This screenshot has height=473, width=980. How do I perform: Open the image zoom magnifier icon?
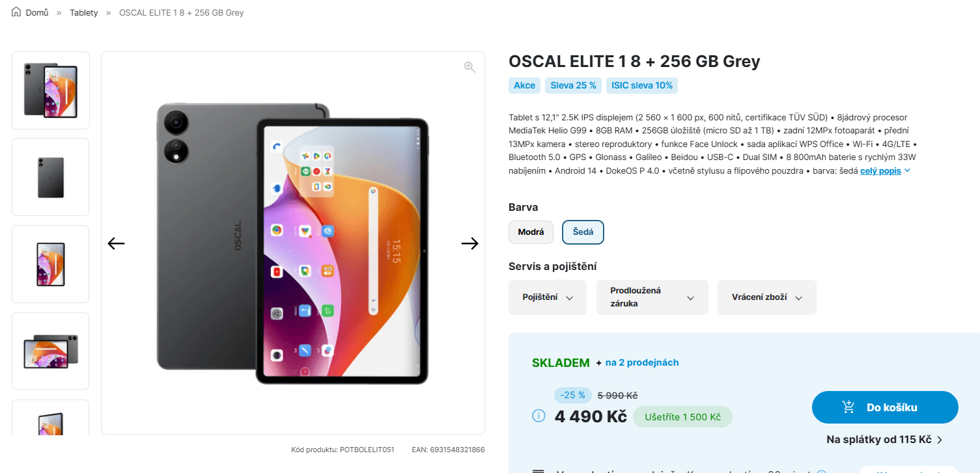(x=469, y=66)
